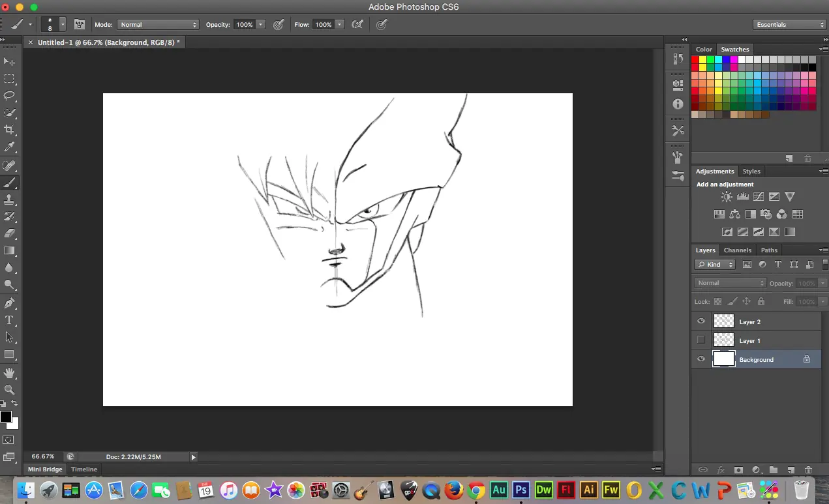Switch to the Styles tab
The image size is (829, 504).
tap(751, 171)
